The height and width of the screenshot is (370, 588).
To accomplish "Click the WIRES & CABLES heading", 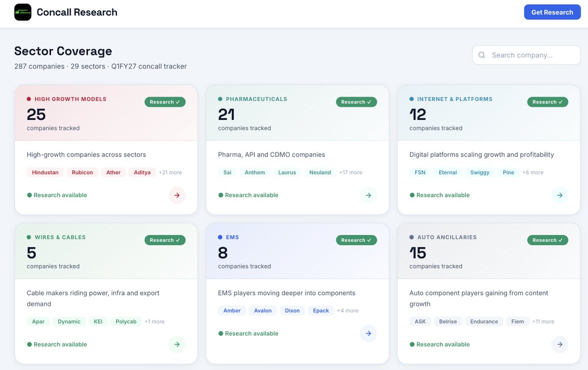I will [x=60, y=237].
